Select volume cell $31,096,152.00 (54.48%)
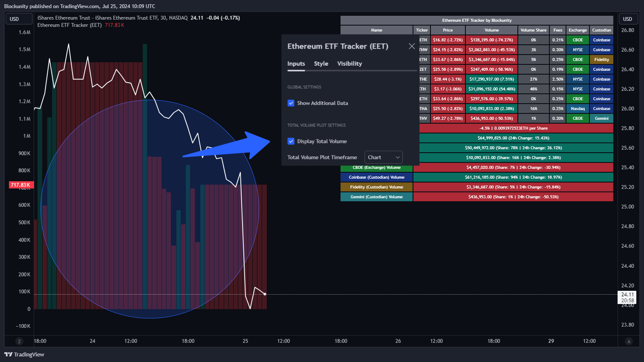The height and width of the screenshot is (362, 644). pos(492,89)
